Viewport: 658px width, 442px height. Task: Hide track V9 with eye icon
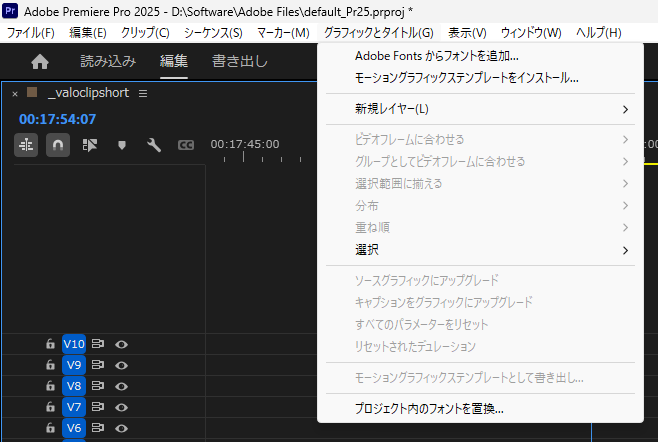pyautogui.click(x=121, y=366)
